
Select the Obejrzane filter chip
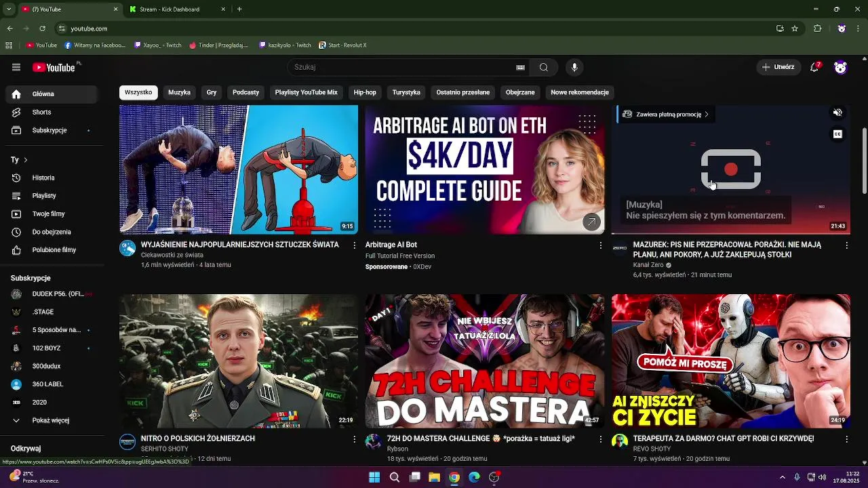point(520,92)
